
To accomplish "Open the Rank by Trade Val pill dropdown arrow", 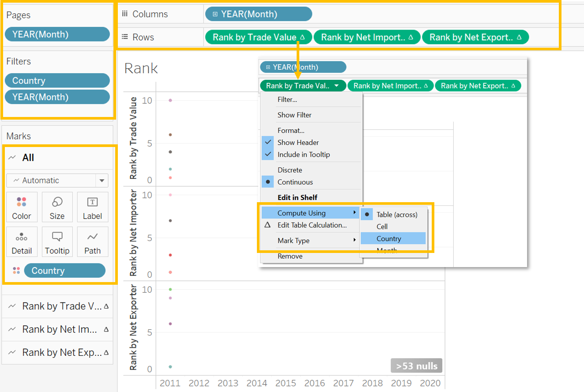I will [x=336, y=86].
